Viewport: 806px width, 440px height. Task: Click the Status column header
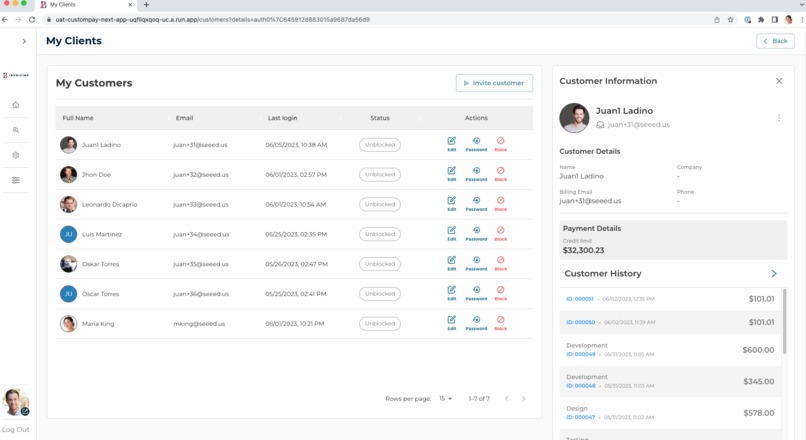click(x=380, y=118)
